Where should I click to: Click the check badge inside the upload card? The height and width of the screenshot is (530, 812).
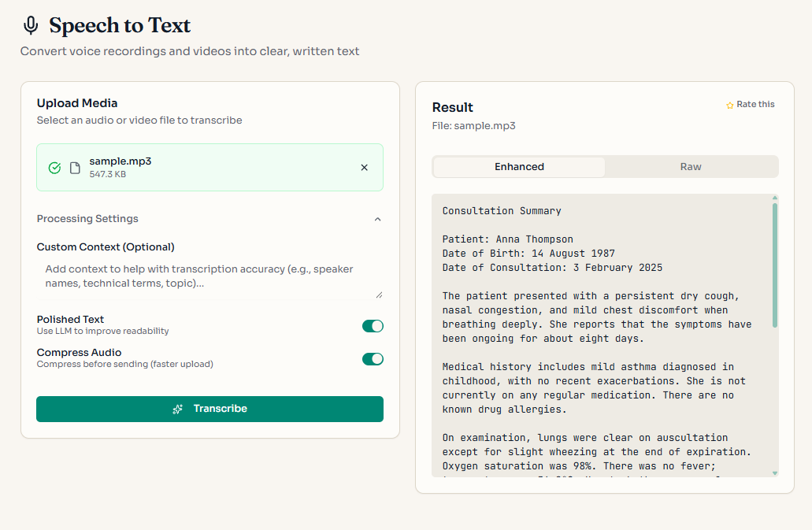coord(54,167)
